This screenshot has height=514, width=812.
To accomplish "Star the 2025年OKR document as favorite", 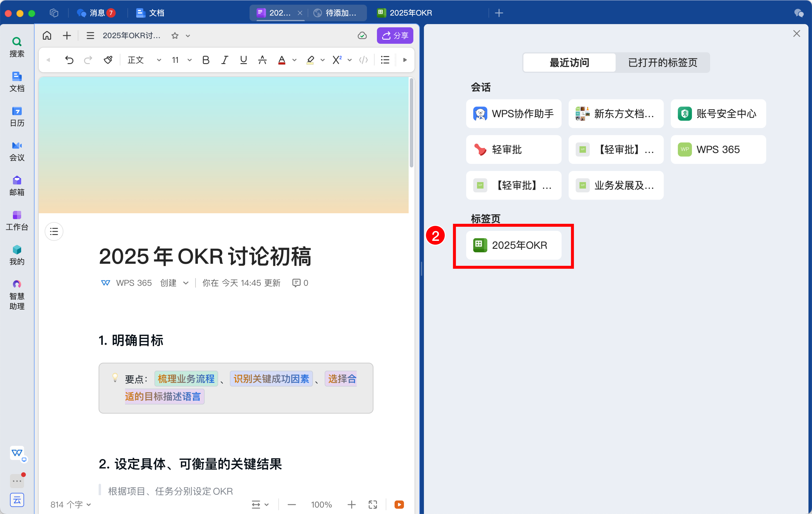I will (x=175, y=35).
